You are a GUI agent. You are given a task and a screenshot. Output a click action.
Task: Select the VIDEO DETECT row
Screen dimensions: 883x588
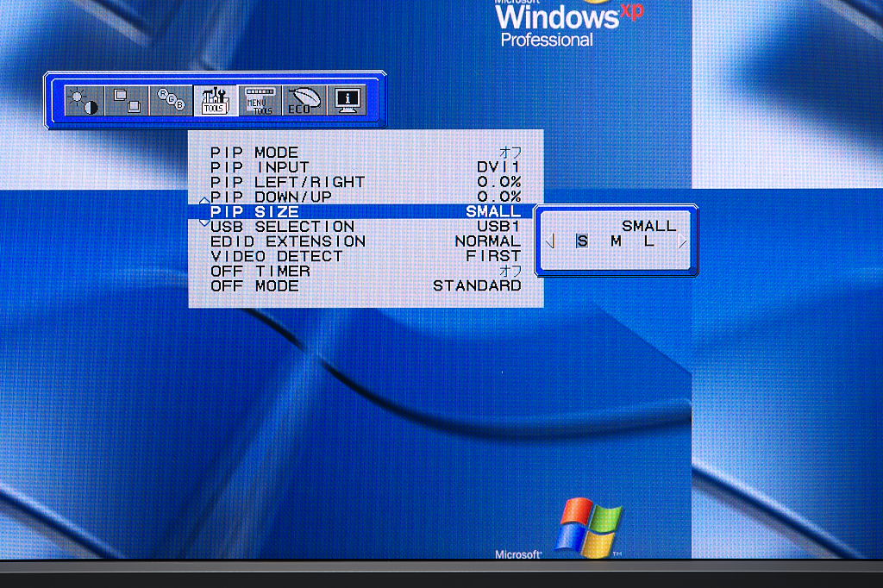(366, 256)
